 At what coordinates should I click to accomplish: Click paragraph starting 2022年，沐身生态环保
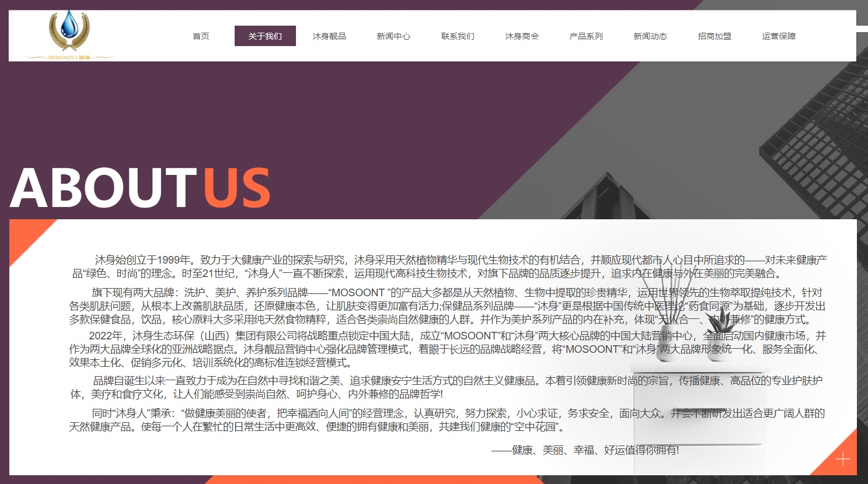click(447, 349)
